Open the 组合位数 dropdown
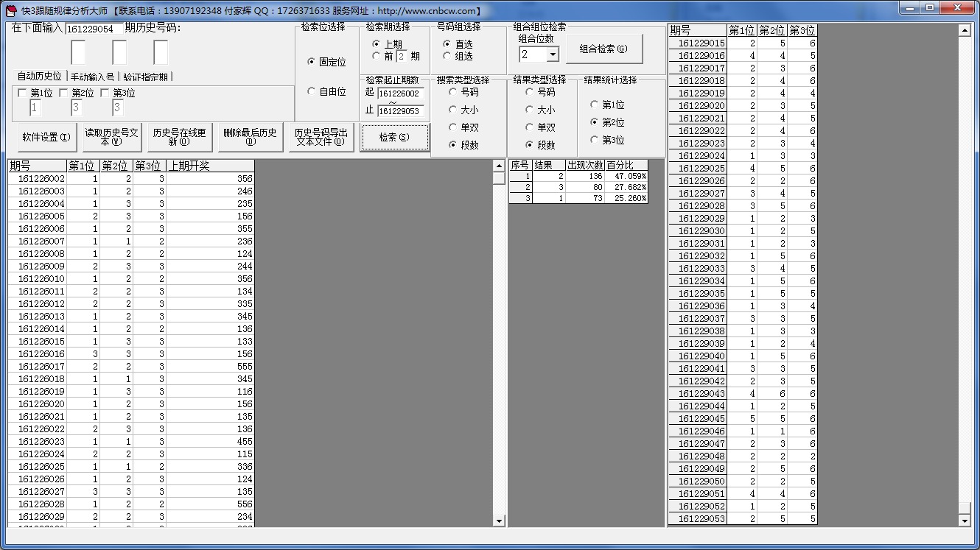The image size is (980, 550). tap(553, 54)
